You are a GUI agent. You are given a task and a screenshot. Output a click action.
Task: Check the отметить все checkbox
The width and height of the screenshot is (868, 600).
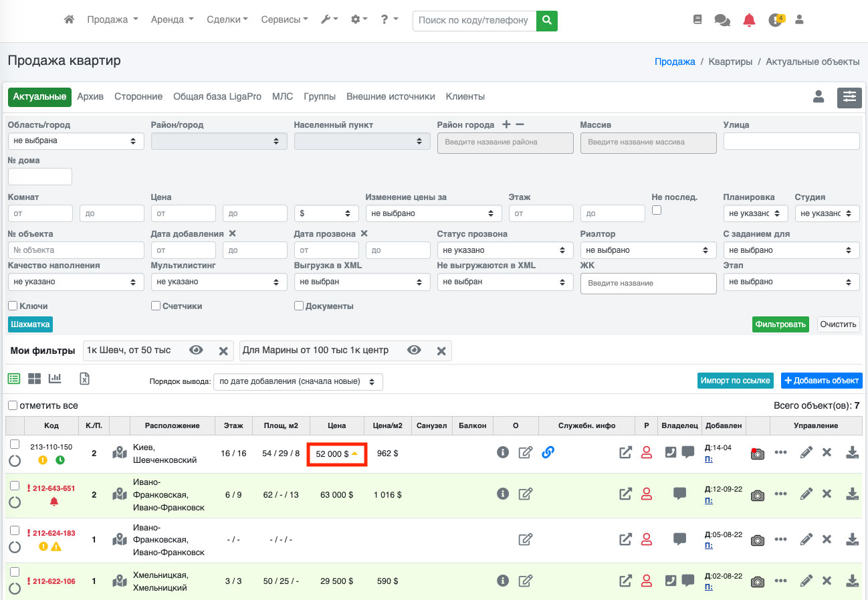pyautogui.click(x=13, y=405)
